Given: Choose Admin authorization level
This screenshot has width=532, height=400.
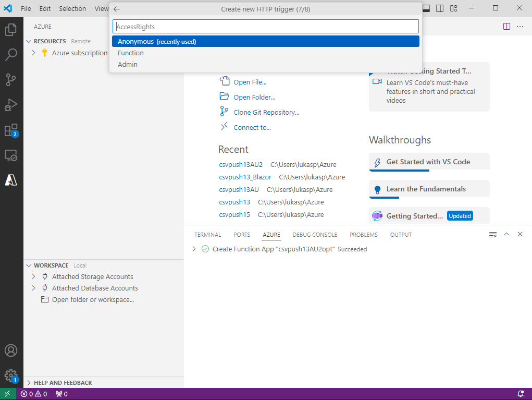Looking at the screenshot, I should click(128, 64).
